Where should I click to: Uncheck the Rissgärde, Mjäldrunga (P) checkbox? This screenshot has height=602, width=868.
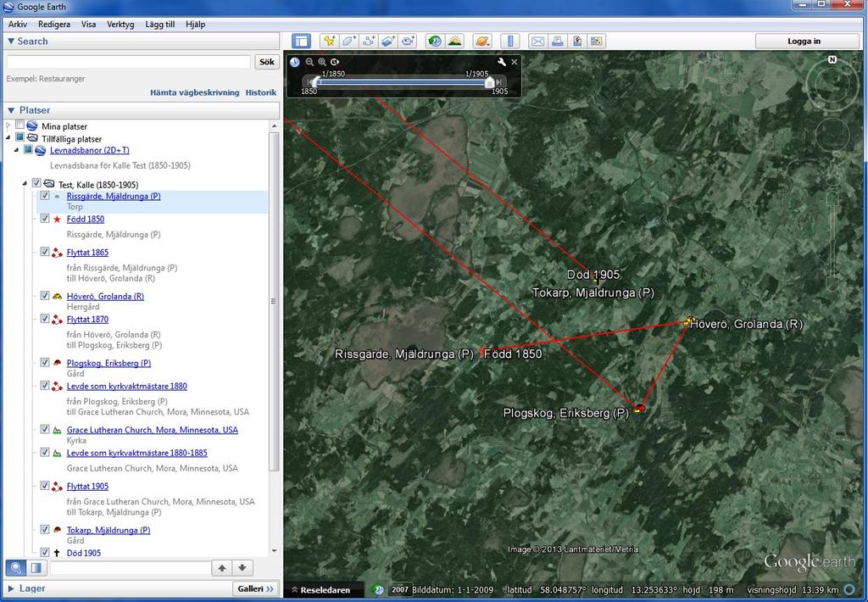tap(45, 196)
